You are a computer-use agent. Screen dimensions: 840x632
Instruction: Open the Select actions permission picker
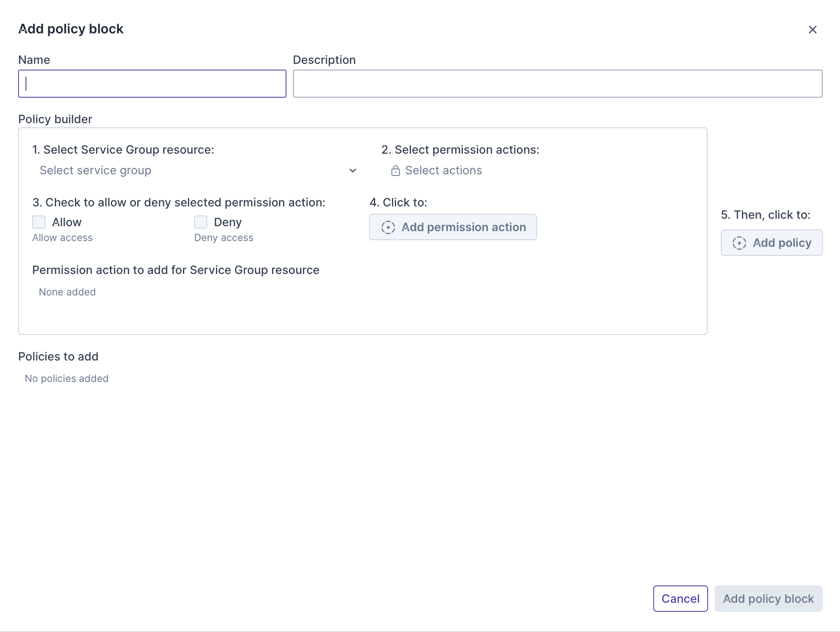pos(443,171)
